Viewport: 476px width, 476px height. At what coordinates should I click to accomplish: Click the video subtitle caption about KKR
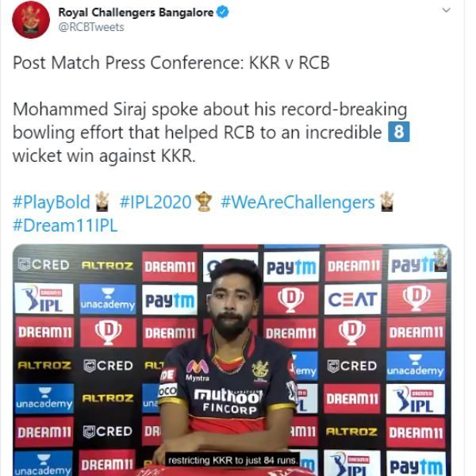[232, 460]
